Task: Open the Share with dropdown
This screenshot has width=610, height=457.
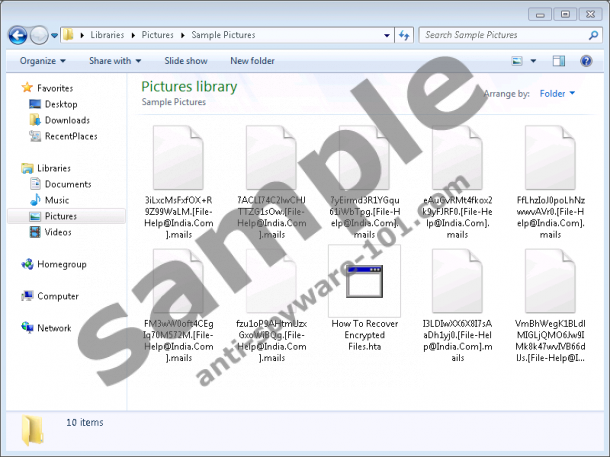Action: [x=115, y=61]
